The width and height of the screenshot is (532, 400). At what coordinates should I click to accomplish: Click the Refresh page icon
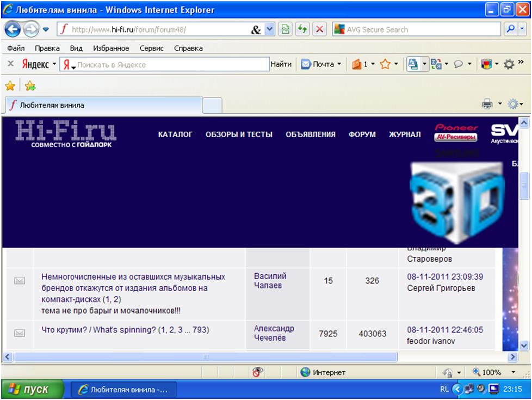coord(302,30)
